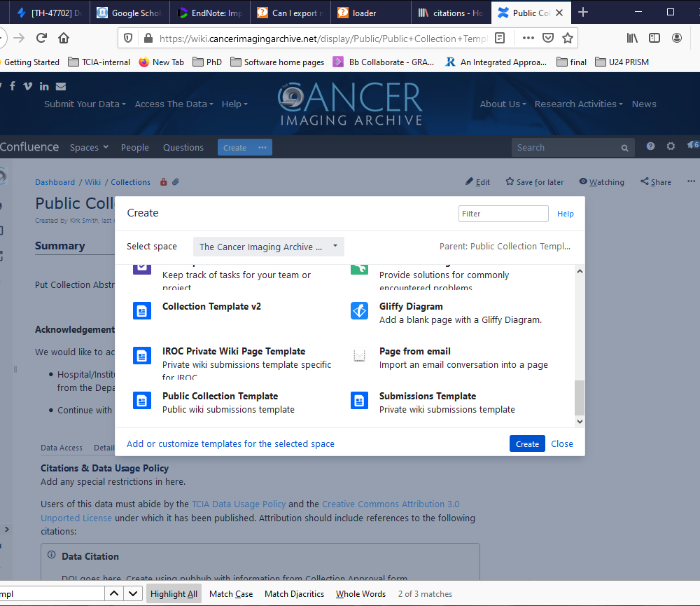Click the red page restrictions padlock icon
The height and width of the screenshot is (606, 700).
coord(163,182)
